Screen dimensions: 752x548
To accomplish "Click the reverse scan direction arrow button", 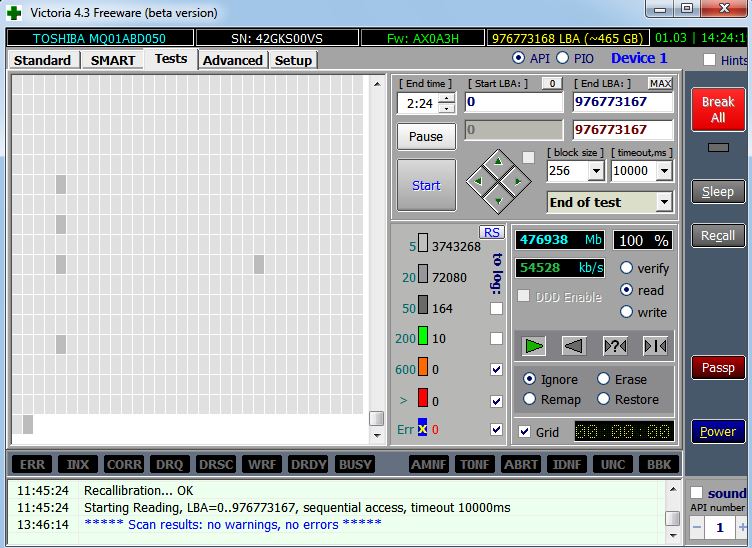I will [574, 346].
